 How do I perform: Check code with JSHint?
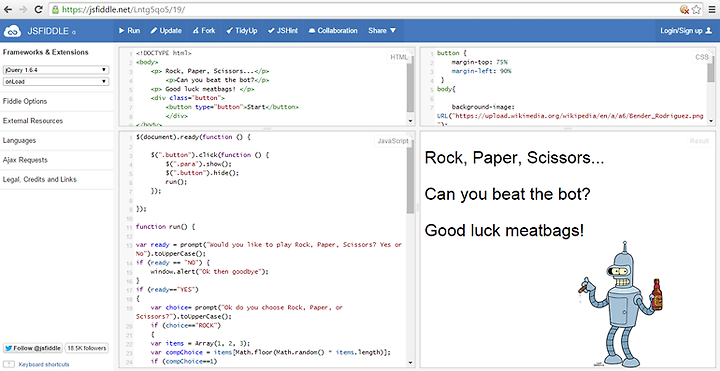point(282,31)
